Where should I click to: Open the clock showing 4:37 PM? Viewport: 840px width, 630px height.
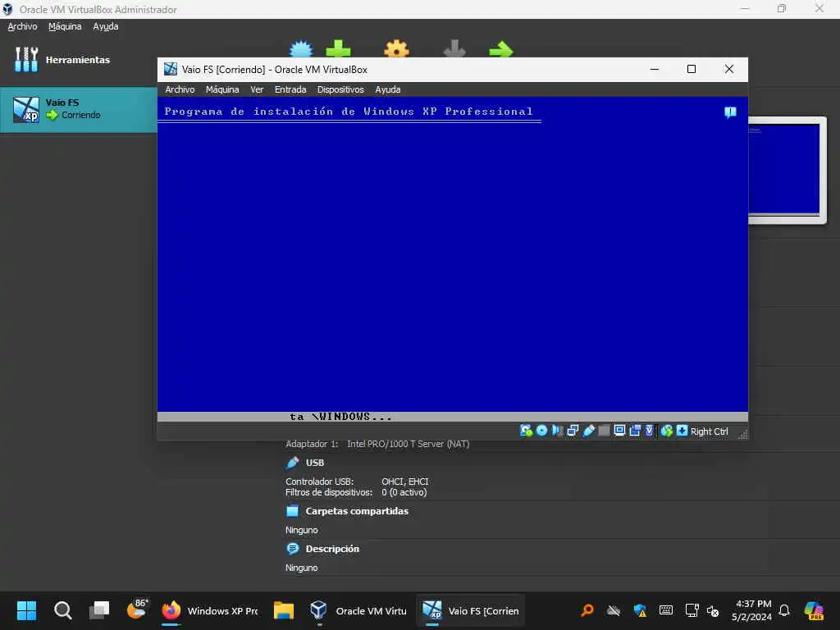click(x=751, y=610)
